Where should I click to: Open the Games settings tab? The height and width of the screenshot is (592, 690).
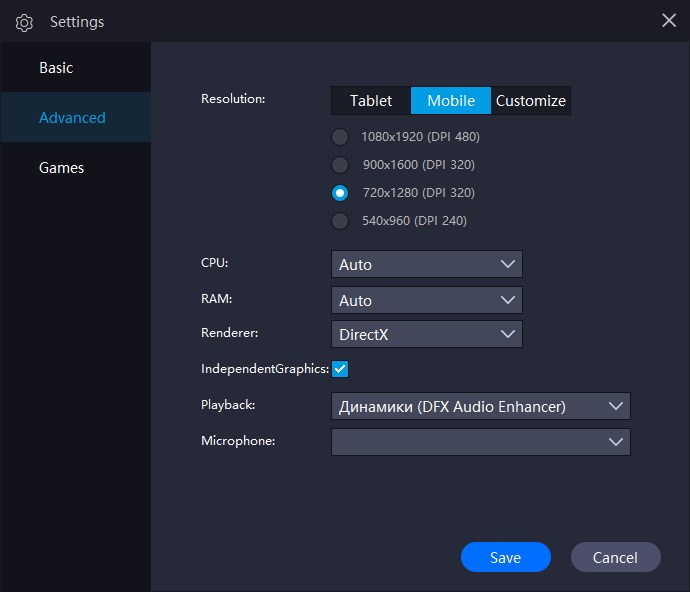tap(61, 168)
